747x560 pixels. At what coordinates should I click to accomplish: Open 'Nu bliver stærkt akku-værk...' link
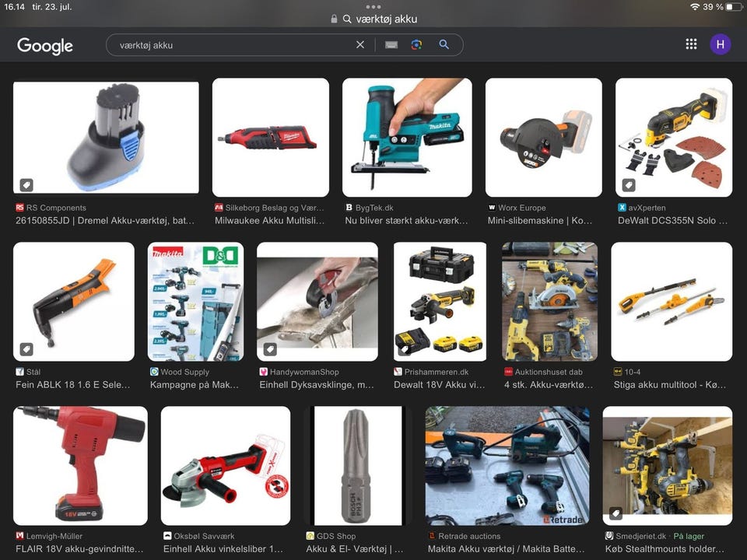(x=406, y=220)
